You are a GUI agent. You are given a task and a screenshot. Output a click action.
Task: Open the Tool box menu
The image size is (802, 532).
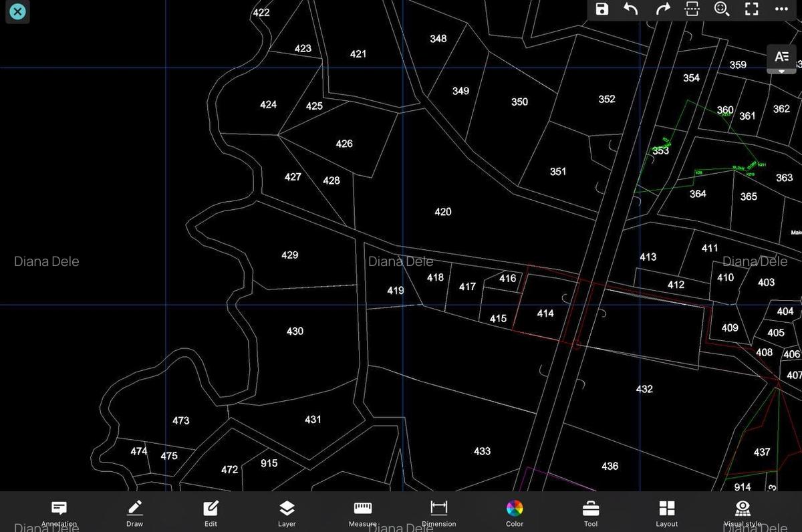(591, 513)
